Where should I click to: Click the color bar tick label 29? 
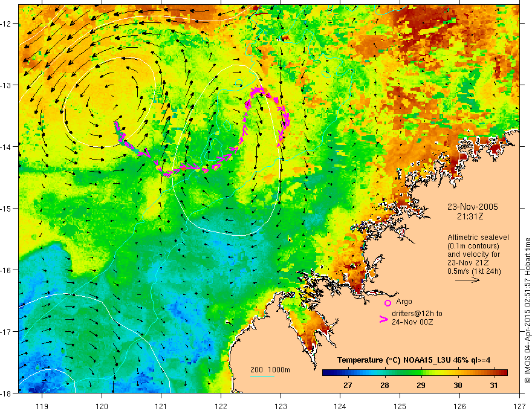tap(421, 385)
